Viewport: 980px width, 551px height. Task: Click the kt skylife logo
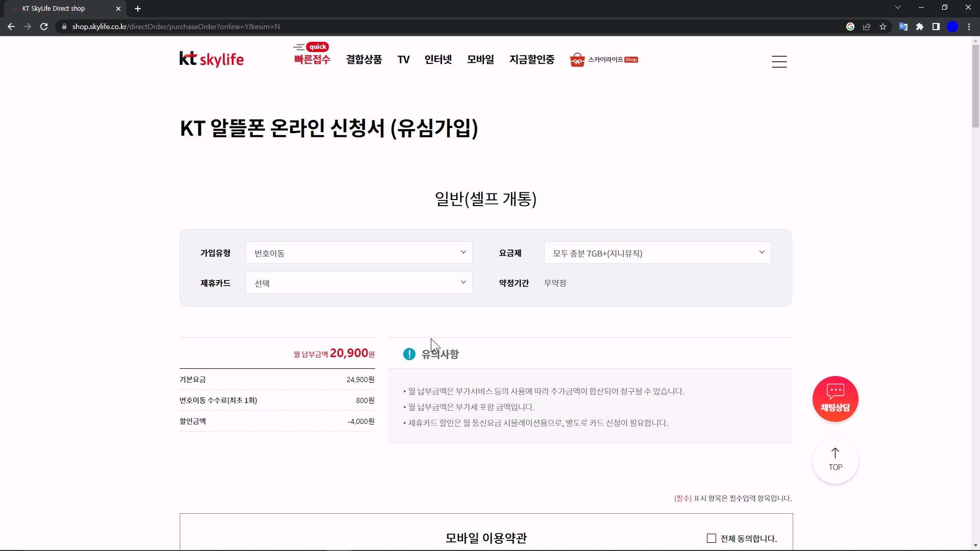click(211, 59)
